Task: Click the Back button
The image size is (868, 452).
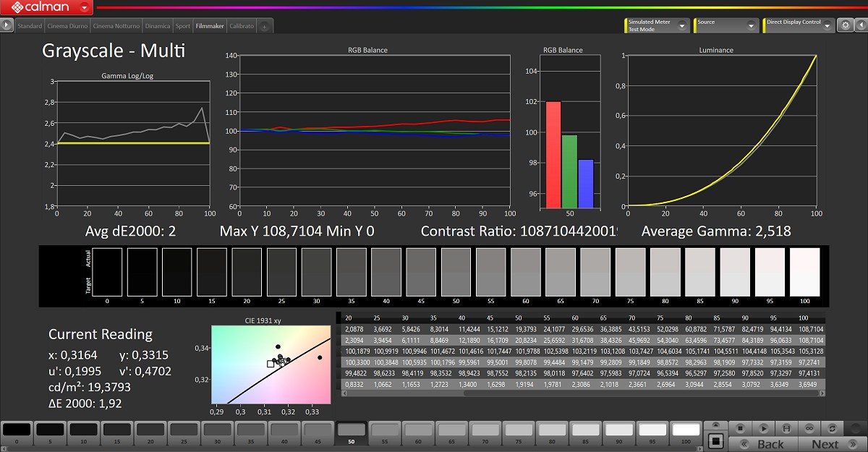Action: [x=762, y=444]
